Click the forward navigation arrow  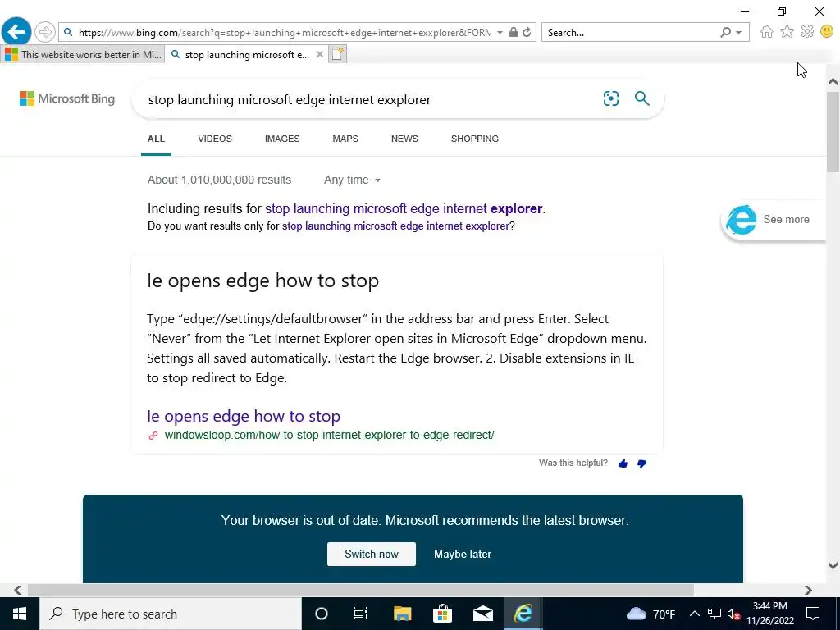(x=45, y=32)
